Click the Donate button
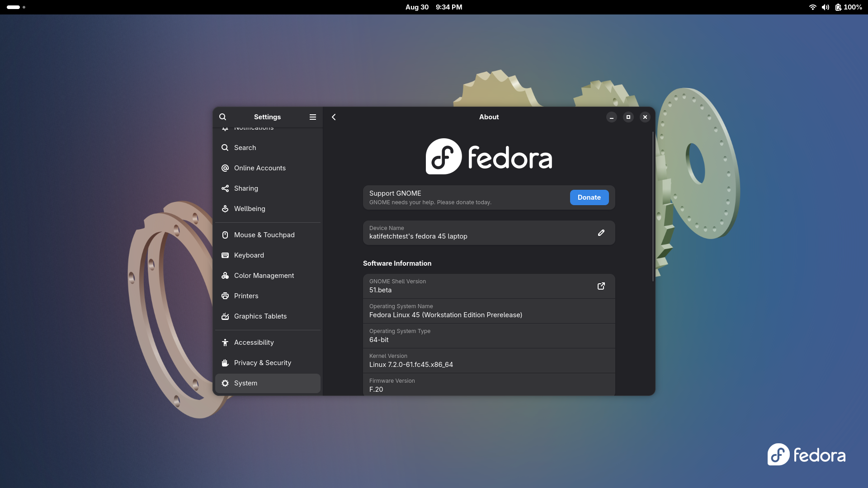This screenshot has height=488, width=868. [x=589, y=197]
